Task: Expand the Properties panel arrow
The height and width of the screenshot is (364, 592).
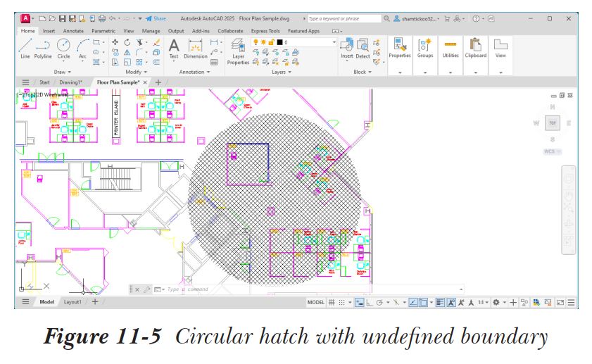Action: coord(400,72)
